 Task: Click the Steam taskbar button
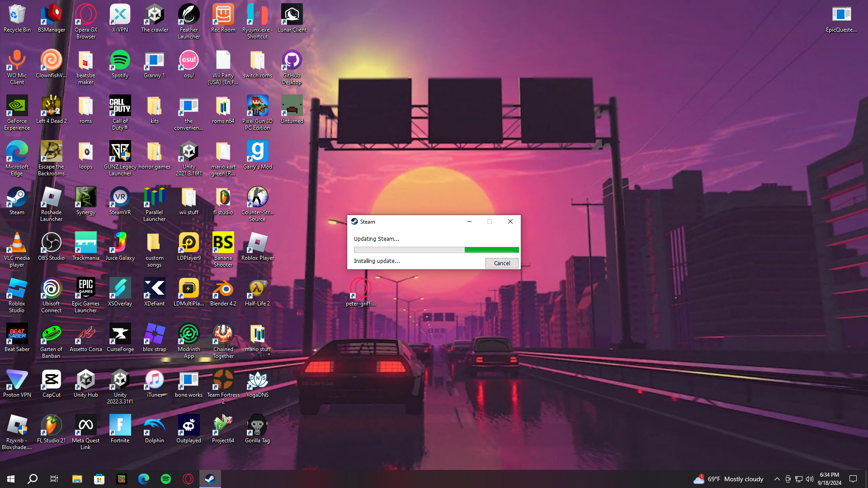pos(210,479)
